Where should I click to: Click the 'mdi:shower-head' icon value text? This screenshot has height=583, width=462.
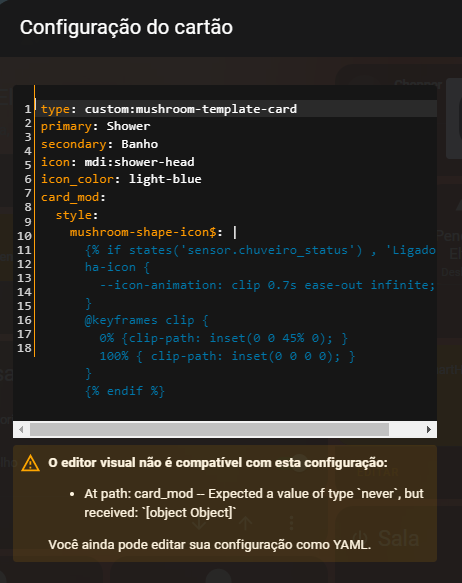pos(139,162)
